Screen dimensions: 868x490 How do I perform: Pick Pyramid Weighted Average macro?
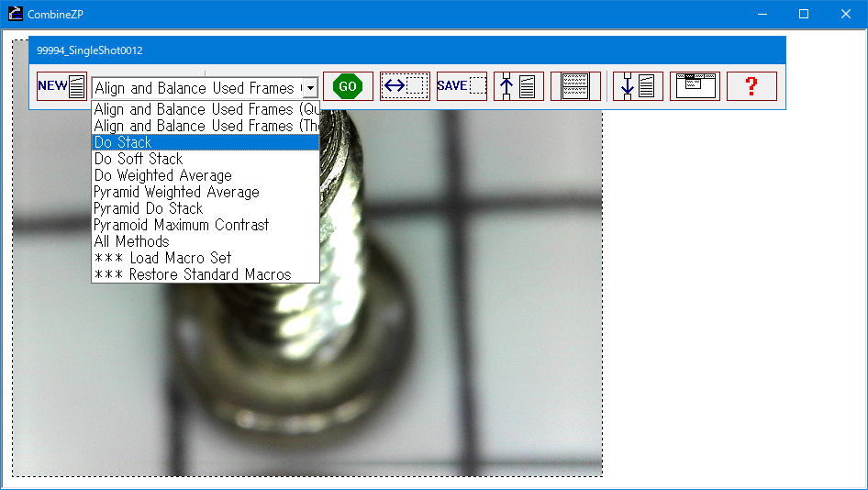click(x=206, y=192)
